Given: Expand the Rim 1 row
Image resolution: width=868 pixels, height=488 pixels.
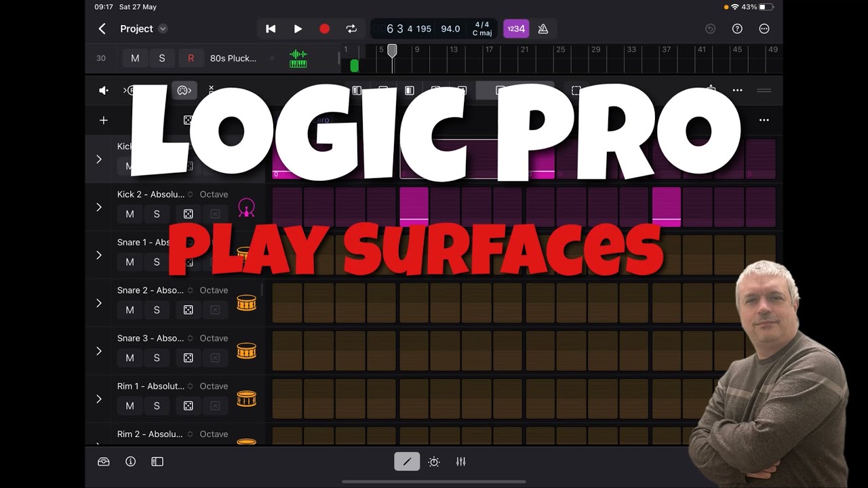Looking at the screenshot, I should pyautogui.click(x=98, y=399).
